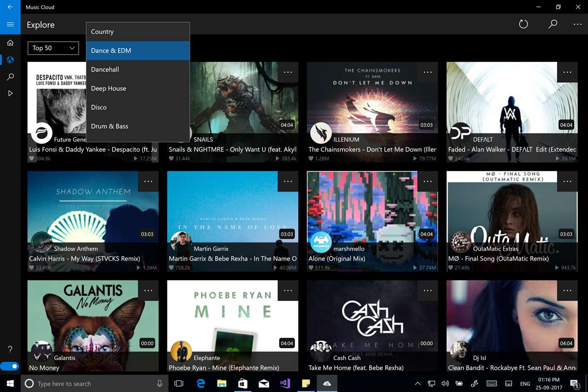Image resolution: width=588 pixels, height=392 pixels.
Task: Choose Country from the genre list
Action: tap(138, 31)
